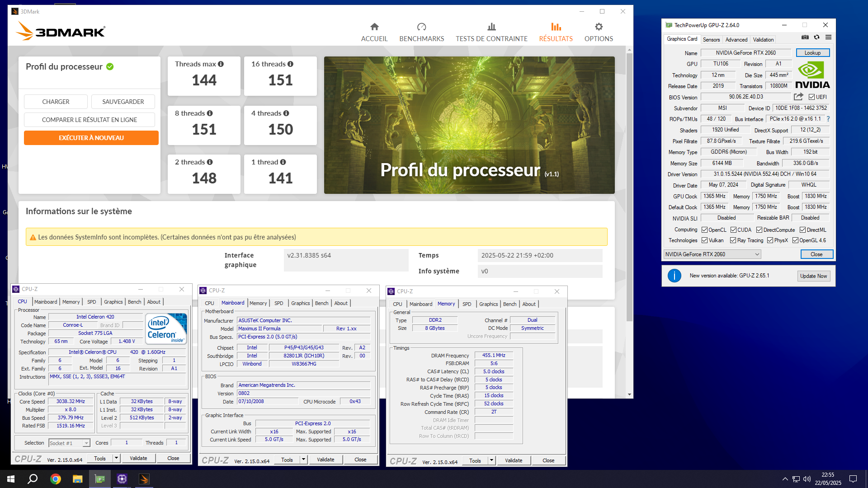Open Bench tab in Memory CPU-Z window

click(509, 304)
